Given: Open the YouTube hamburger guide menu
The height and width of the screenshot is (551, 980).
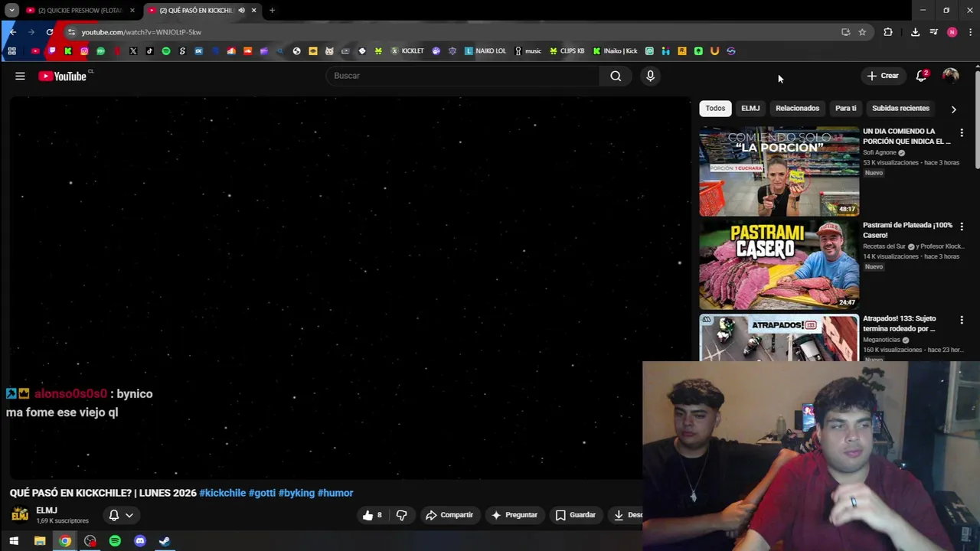Looking at the screenshot, I should pos(20,76).
